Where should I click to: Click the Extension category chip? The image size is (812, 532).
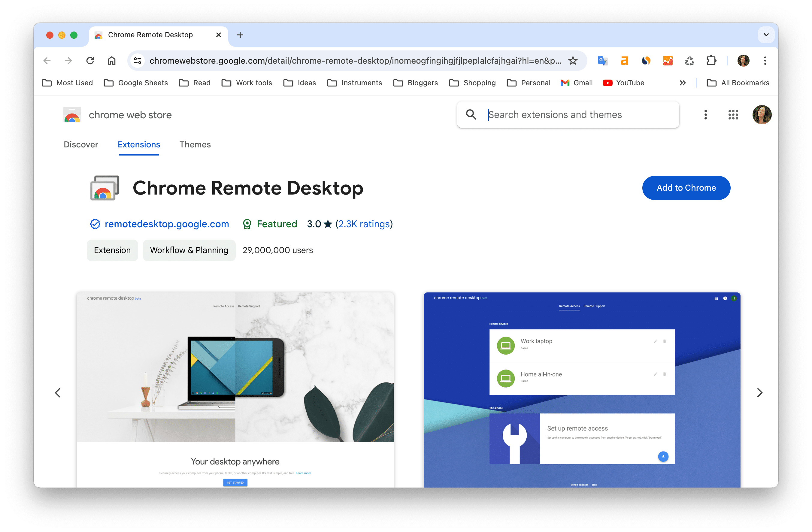(x=112, y=250)
